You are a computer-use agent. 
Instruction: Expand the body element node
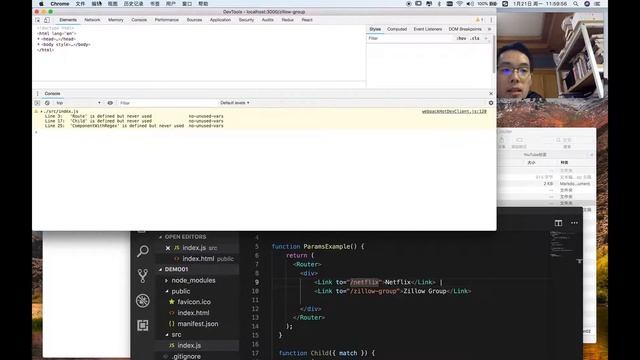[x=38, y=44]
